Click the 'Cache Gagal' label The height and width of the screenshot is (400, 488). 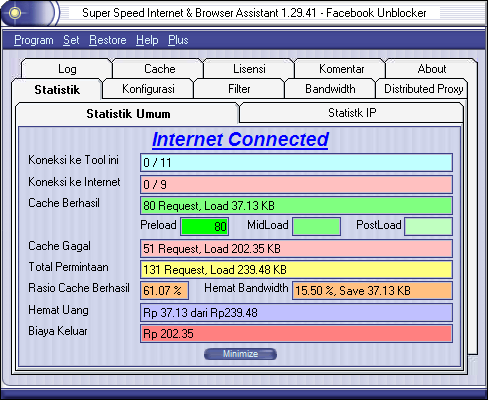coord(59,246)
